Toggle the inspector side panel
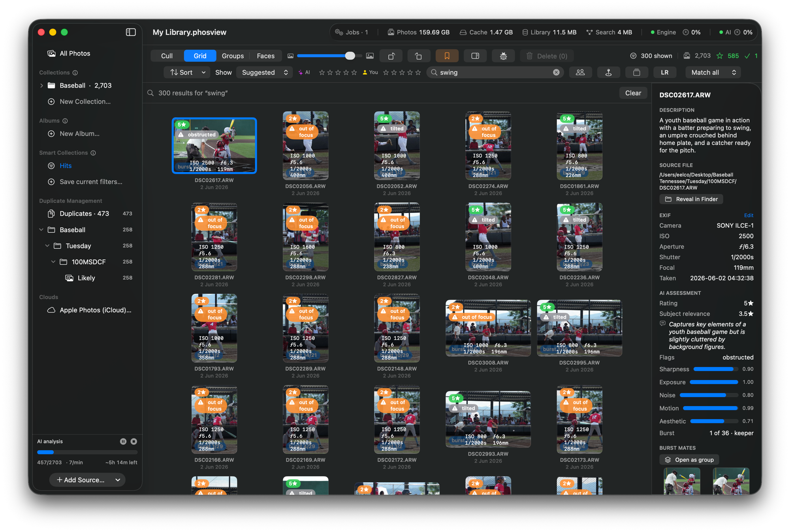 coord(475,56)
